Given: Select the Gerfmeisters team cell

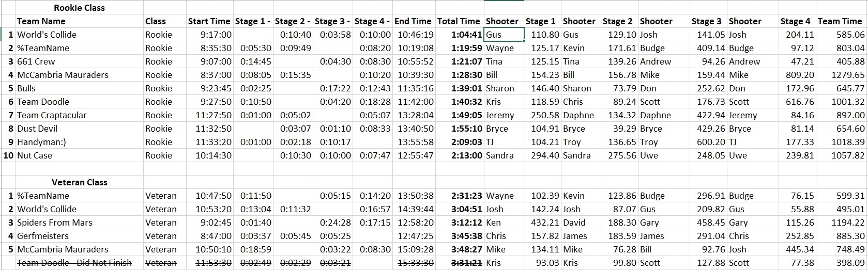Looking at the screenshot, I should point(80,236).
